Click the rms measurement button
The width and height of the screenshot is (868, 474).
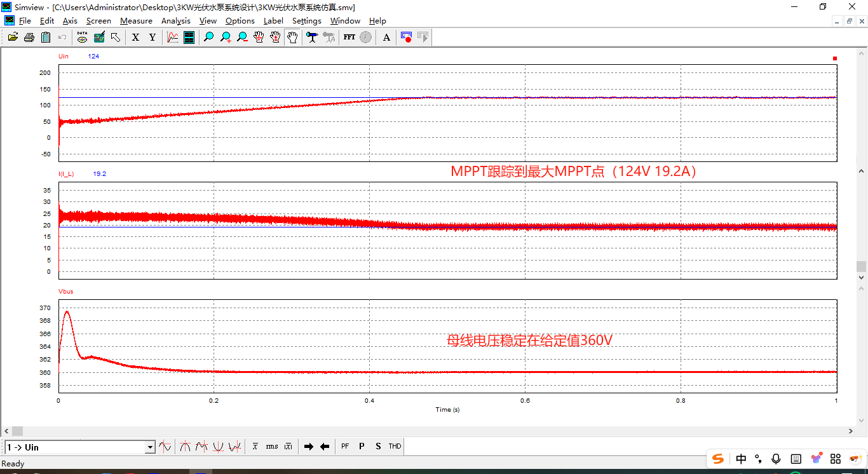pos(272,447)
